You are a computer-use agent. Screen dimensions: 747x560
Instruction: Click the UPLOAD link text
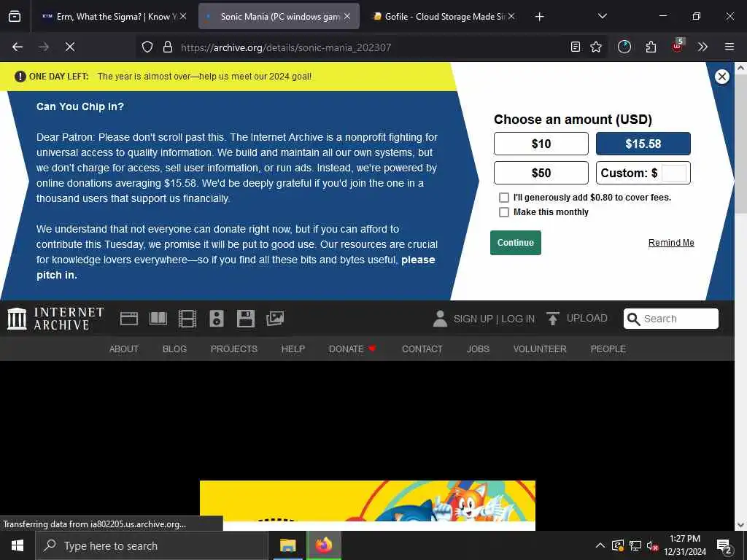[x=587, y=318]
